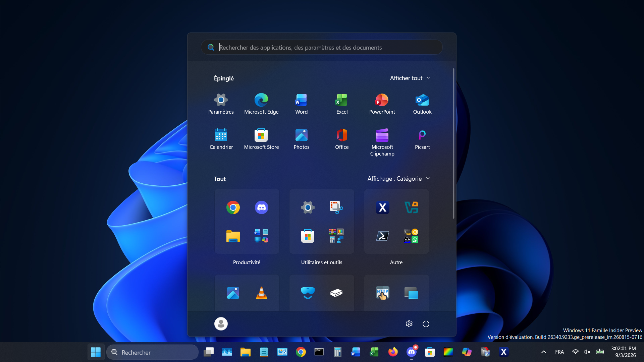Open Copilot from the taskbar
The width and height of the screenshot is (644, 362).
click(467, 352)
